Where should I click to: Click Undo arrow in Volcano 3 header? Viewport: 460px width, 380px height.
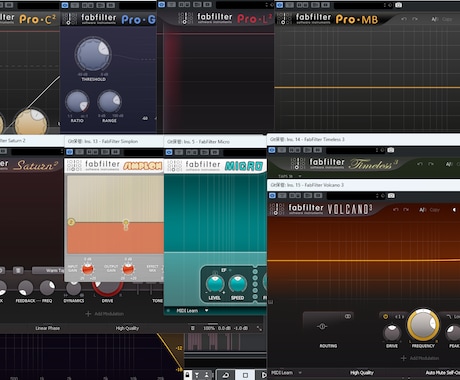tap(396, 210)
